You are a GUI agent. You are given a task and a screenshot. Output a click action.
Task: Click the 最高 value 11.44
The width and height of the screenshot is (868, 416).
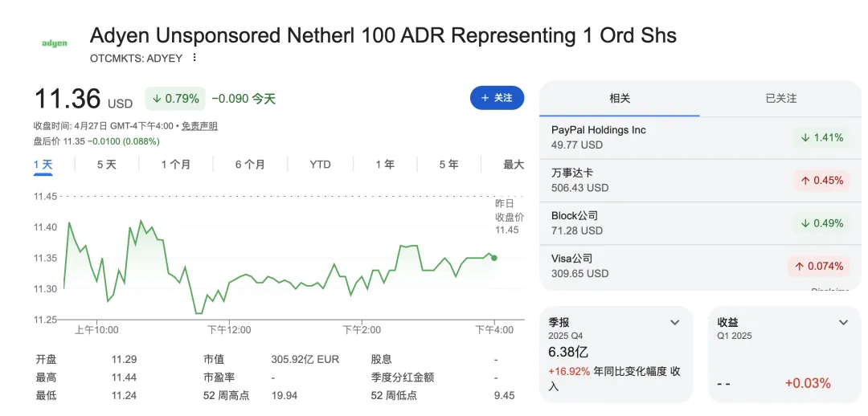coord(124,377)
